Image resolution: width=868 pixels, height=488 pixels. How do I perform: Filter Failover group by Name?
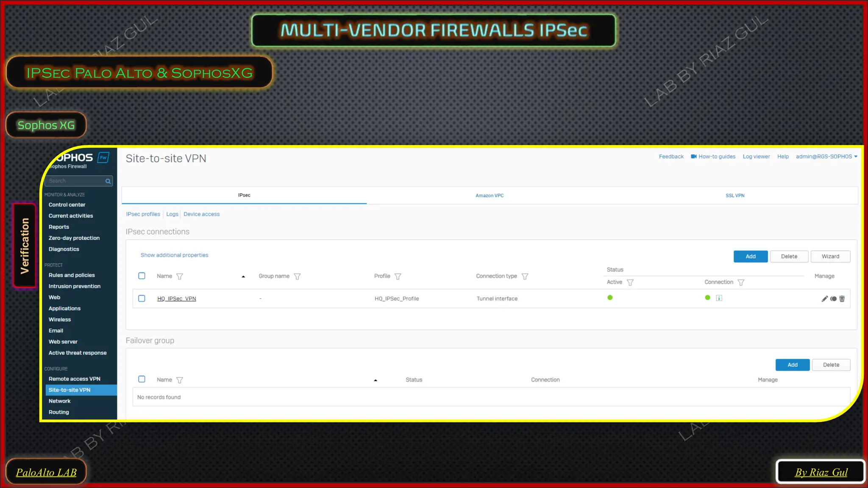tap(180, 380)
